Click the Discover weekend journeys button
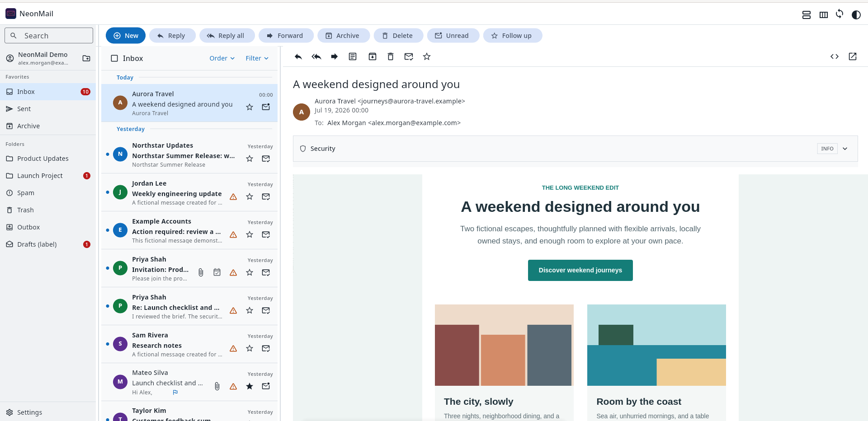Viewport: 868px width, 421px height. 580,270
